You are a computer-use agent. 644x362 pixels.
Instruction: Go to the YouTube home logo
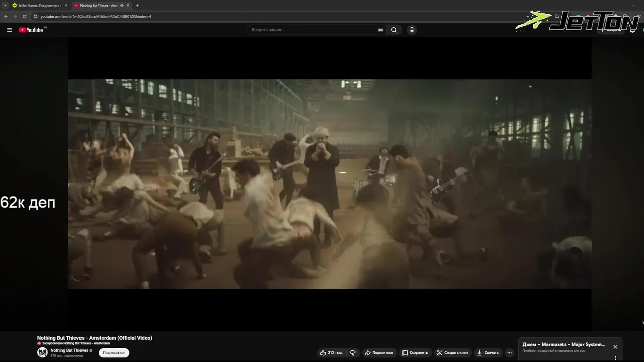pyautogui.click(x=31, y=30)
